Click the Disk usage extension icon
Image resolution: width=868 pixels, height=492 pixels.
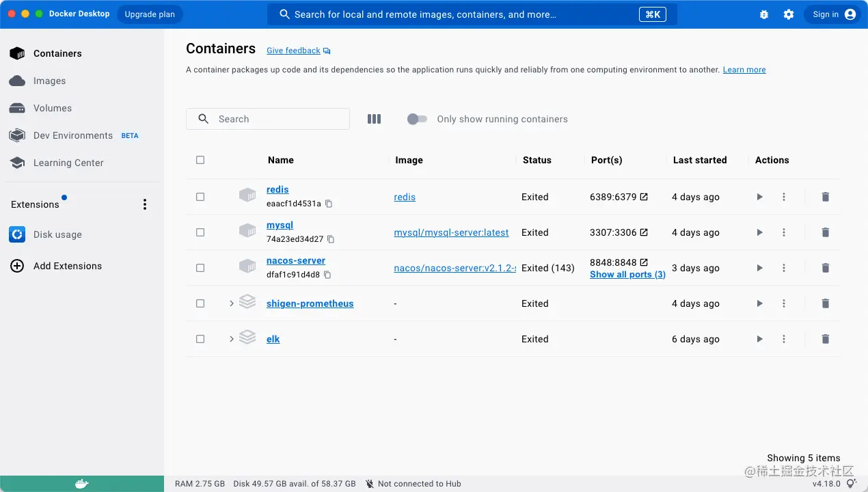tap(17, 234)
